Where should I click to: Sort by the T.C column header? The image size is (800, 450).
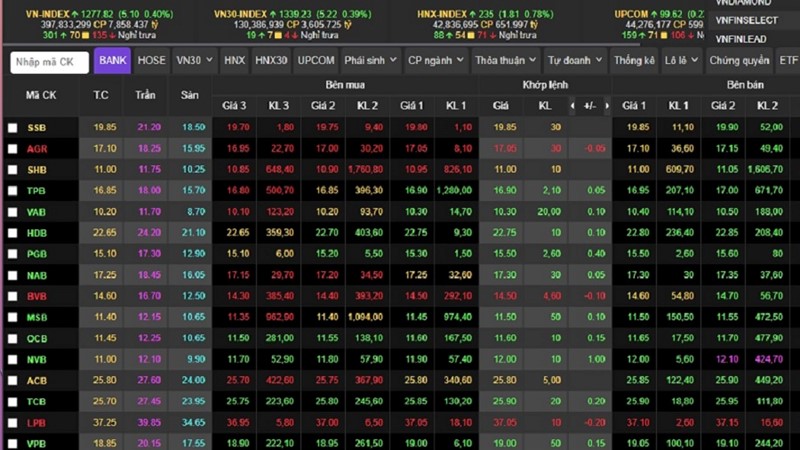pos(101,95)
